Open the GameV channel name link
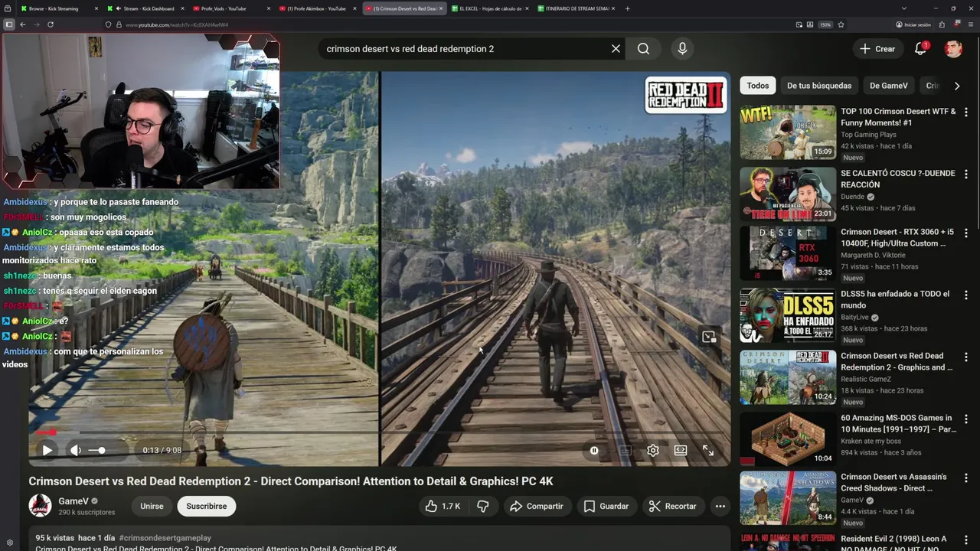980x551 pixels. (73, 501)
